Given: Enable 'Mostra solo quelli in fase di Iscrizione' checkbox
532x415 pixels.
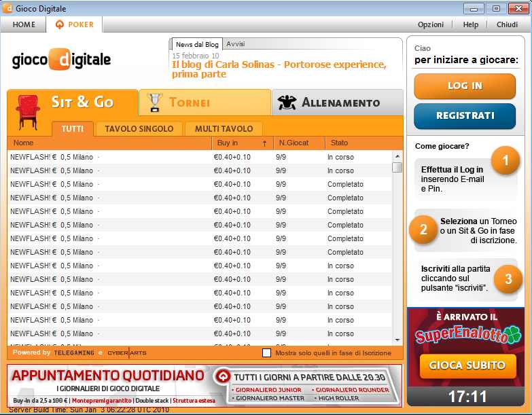Looking at the screenshot, I should point(267,353).
